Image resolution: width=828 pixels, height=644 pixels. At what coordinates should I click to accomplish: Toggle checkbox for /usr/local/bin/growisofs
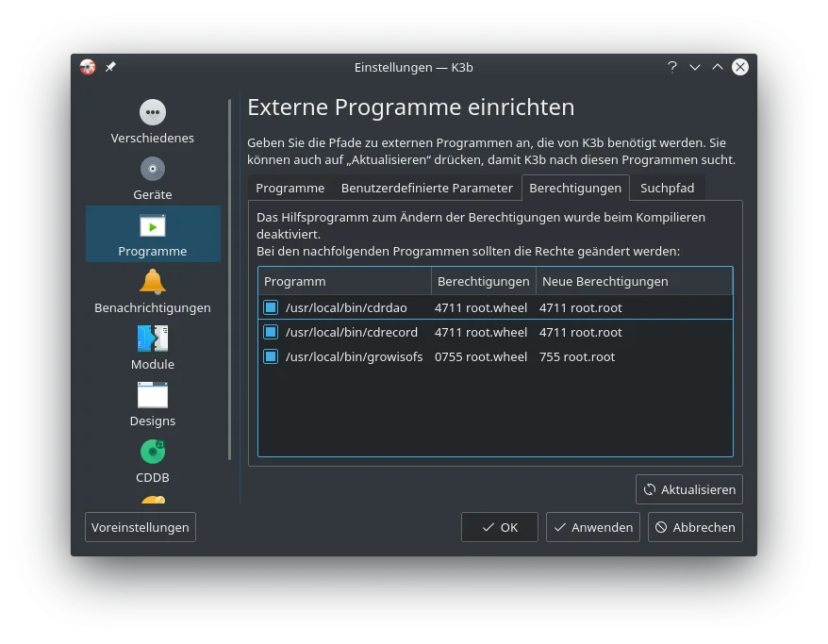[271, 356]
